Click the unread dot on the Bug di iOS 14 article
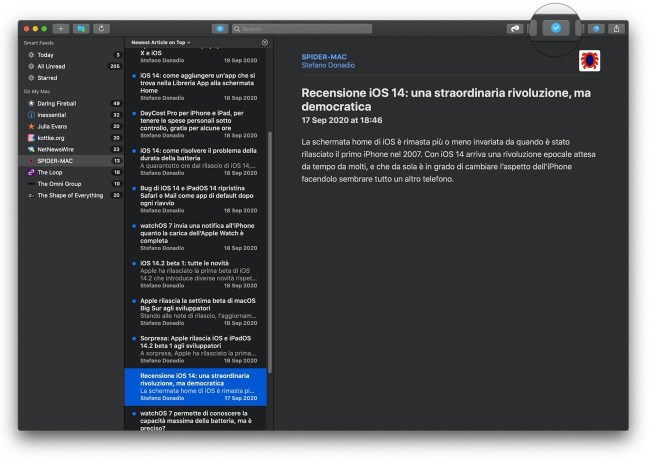This screenshot has height=461, width=649. tap(134, 188)
